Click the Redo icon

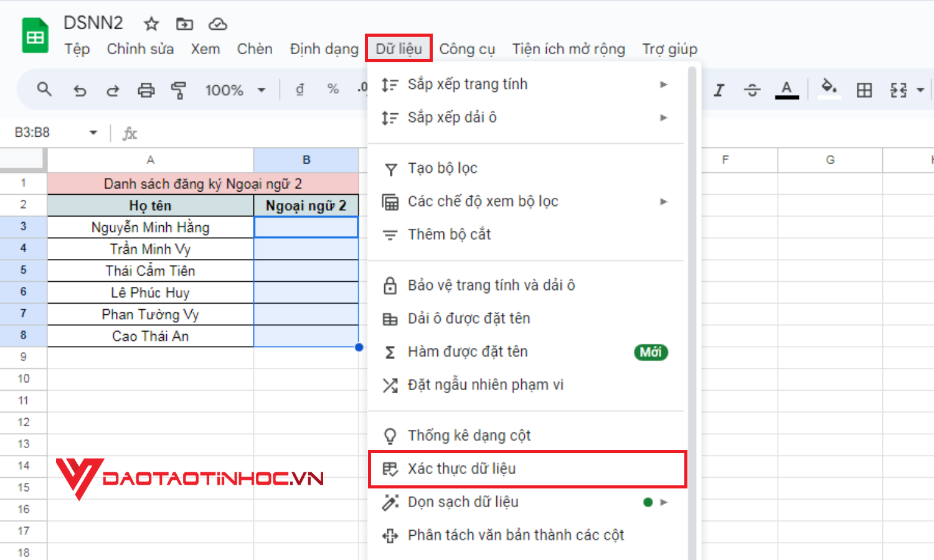pos(113,90)
